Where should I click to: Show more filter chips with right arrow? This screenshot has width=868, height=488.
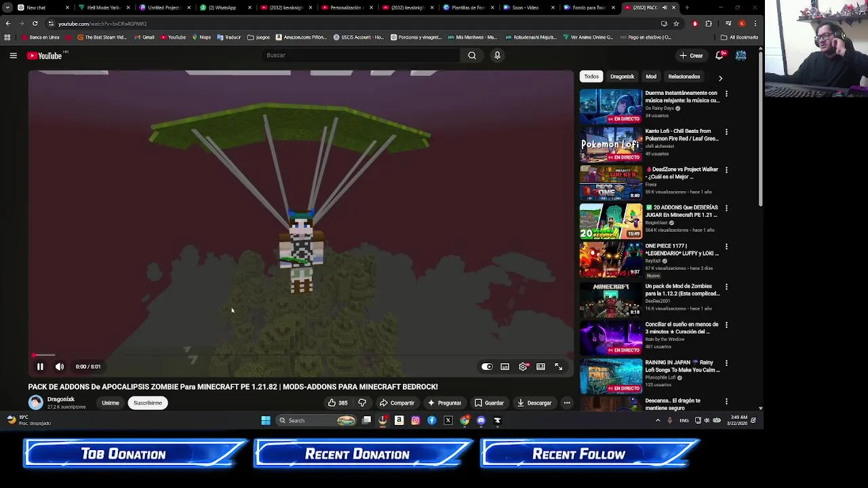tap(720, 77)
